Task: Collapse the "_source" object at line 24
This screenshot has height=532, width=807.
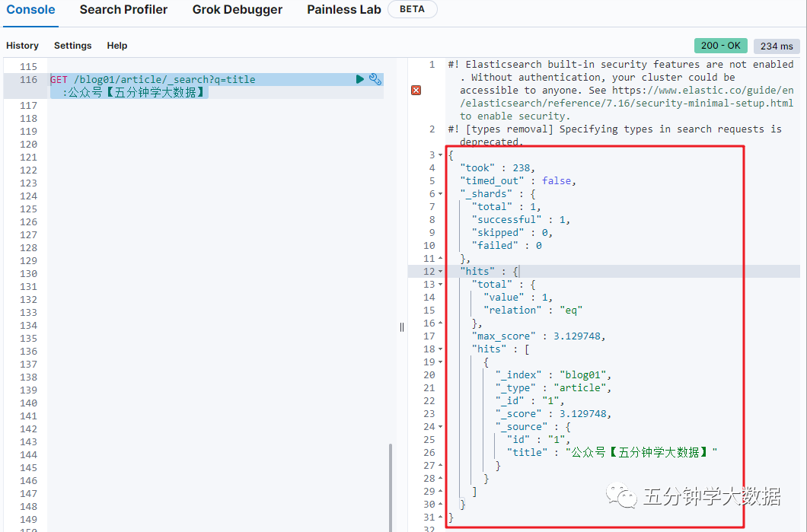Action: tap(441, 427)
